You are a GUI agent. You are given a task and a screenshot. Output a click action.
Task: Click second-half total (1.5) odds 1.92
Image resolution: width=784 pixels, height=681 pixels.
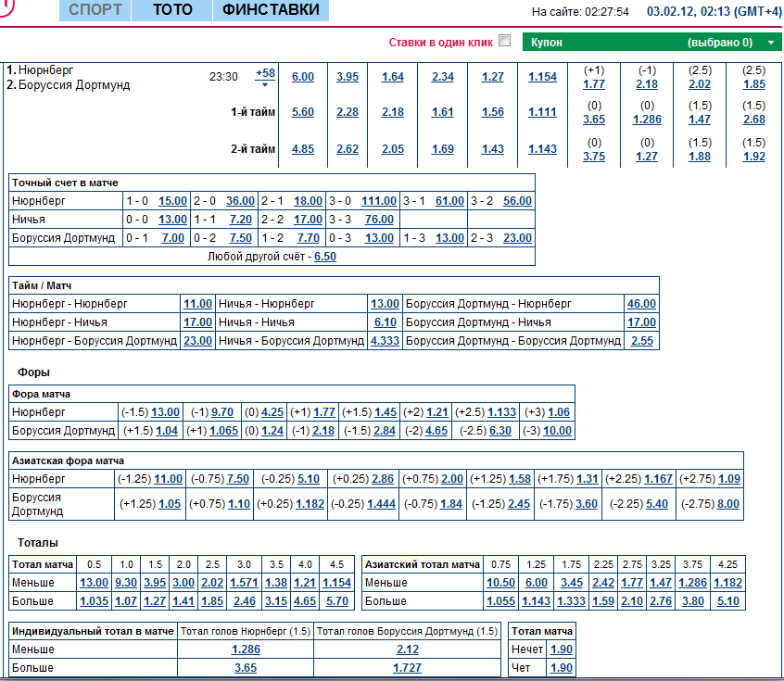pos(754,157)
